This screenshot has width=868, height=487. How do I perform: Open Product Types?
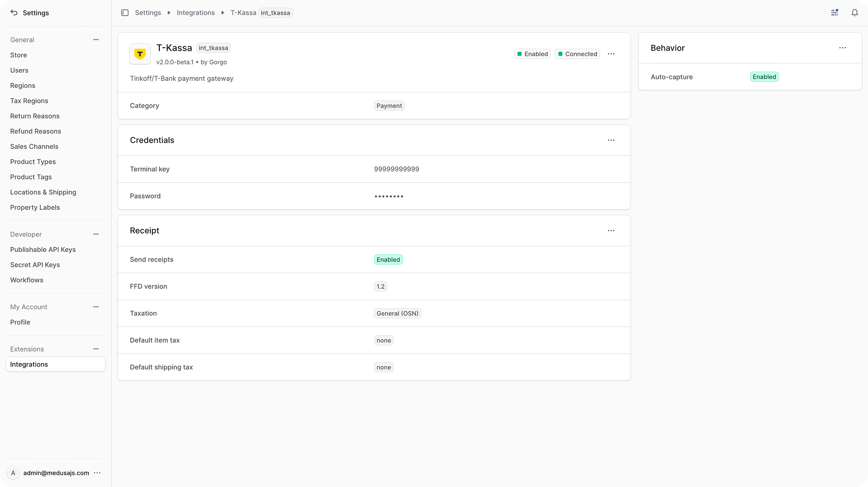click(55, 161)
